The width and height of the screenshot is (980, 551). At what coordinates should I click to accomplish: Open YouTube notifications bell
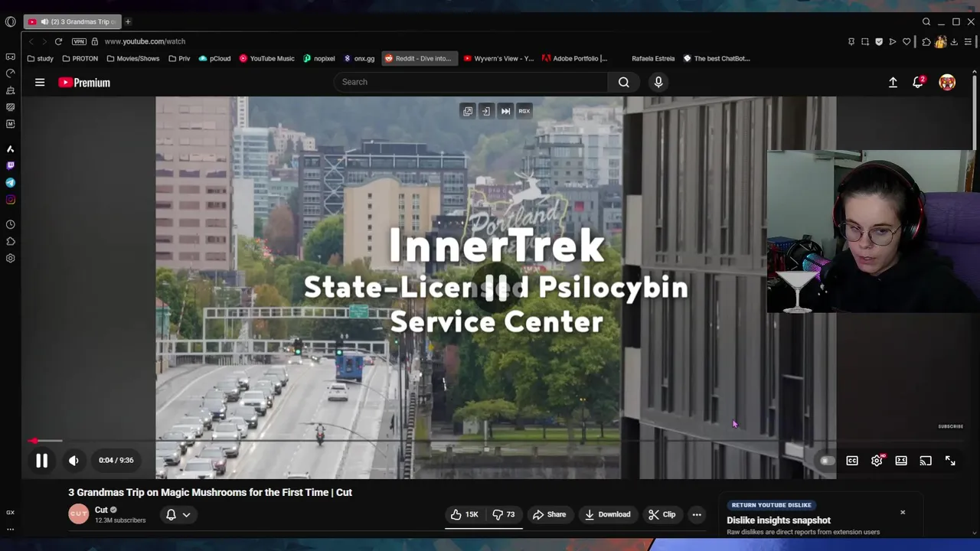point(918,82)
